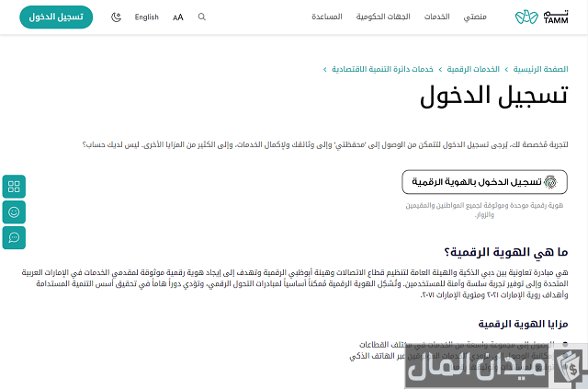Go to الخدمات الرقمية breadcrumb

(473, 69)
